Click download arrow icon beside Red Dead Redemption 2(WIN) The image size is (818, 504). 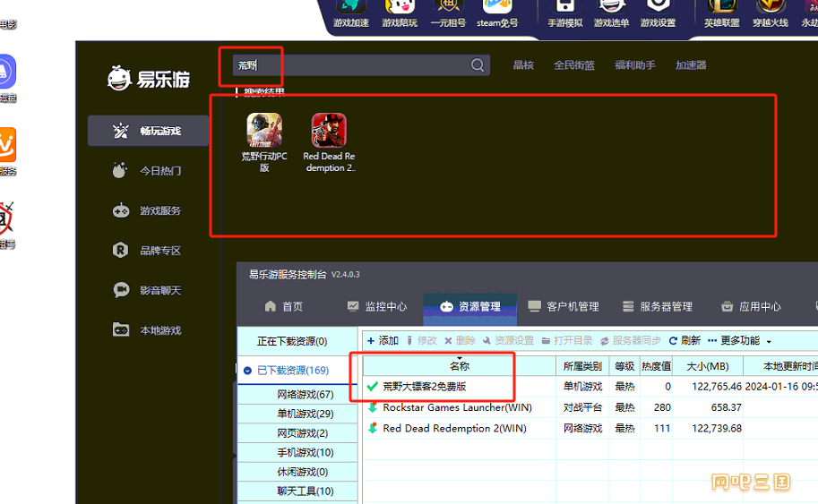(373, 429)
